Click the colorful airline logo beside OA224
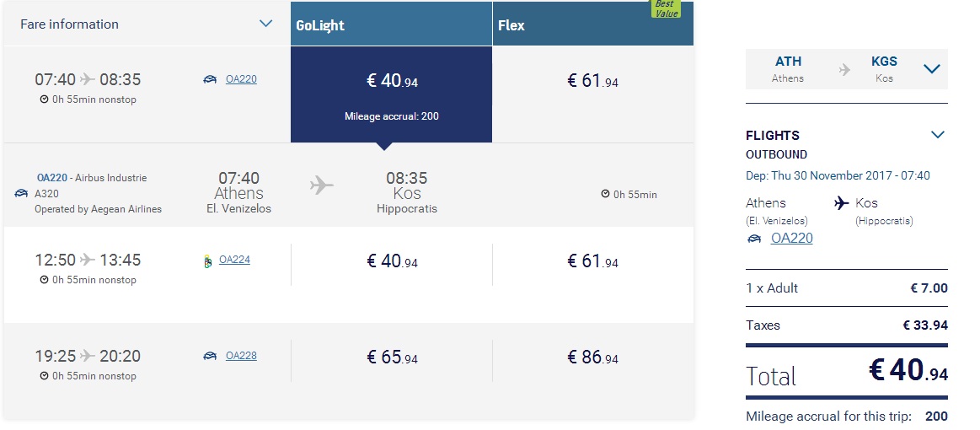Screen dimensions: 980x430 (208, 262)
